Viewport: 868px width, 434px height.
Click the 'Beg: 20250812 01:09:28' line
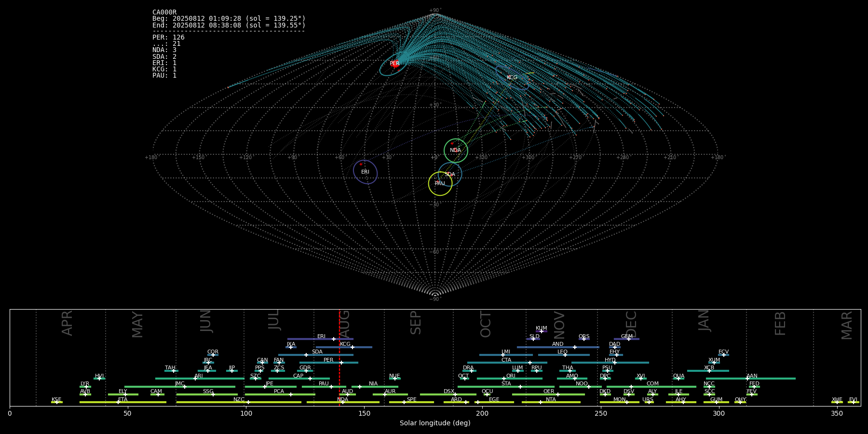[229, 19]
